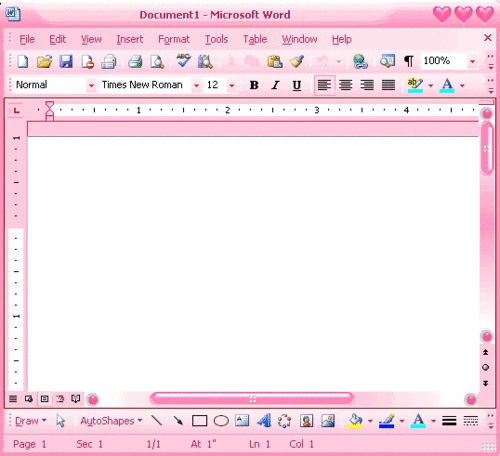Choose the Arrow drawing tool
500x456 pixels.
178,421
